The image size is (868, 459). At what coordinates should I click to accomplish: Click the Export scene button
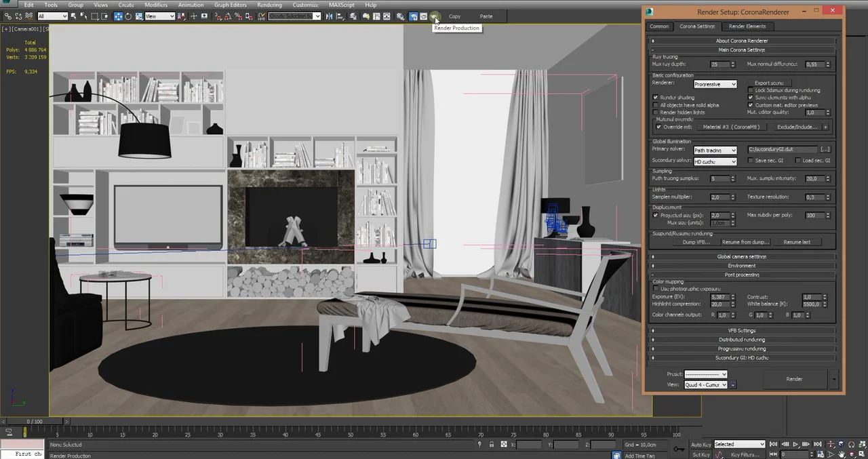(769, 83)
